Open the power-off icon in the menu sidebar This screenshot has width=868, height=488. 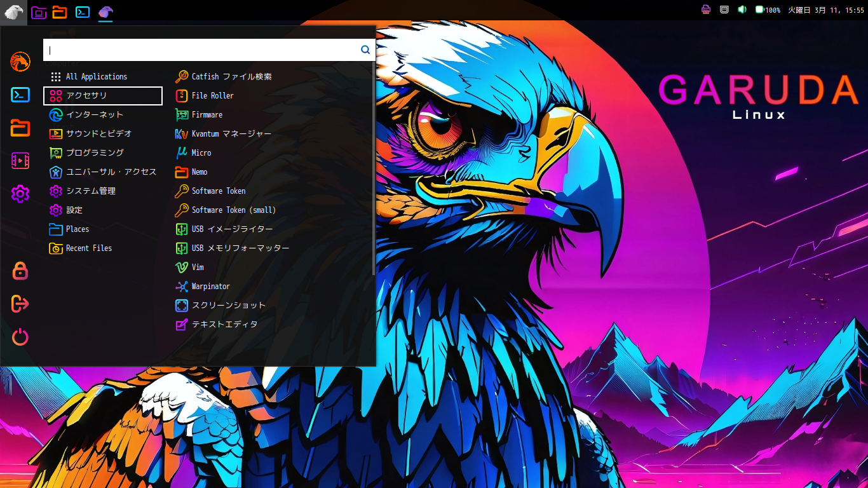pos(20,337)
